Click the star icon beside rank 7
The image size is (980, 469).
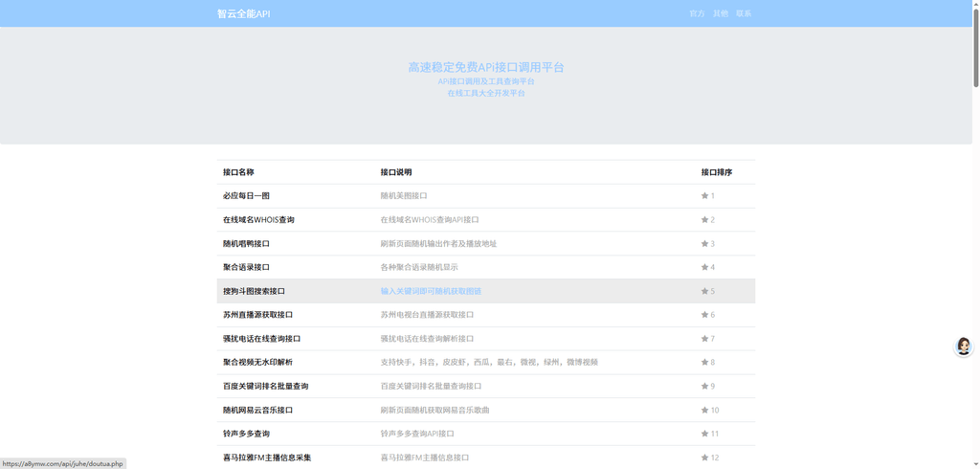tap(705, 338)
